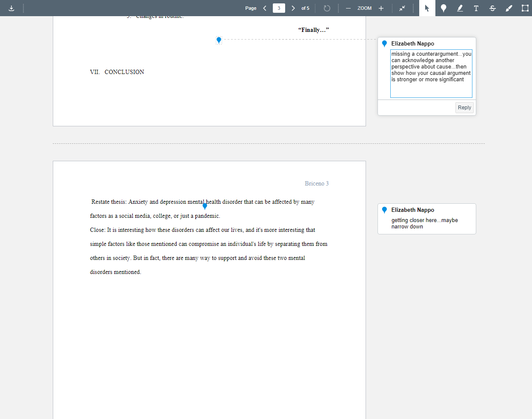Select the pointer cursor tool
Viewport: 532px width, 419px height.
click(427, 8)
